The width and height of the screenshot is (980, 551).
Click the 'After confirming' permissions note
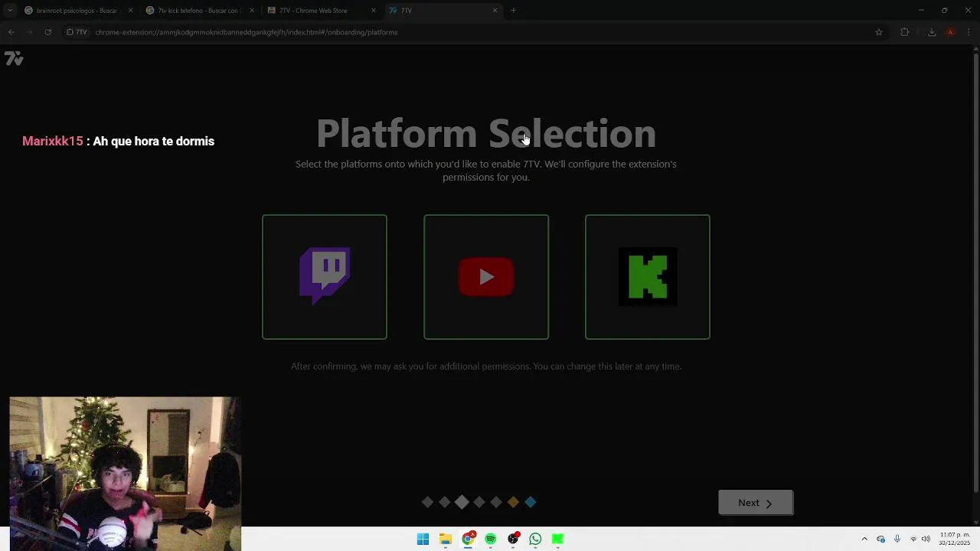pyautogui.click(x=486, y=366)
